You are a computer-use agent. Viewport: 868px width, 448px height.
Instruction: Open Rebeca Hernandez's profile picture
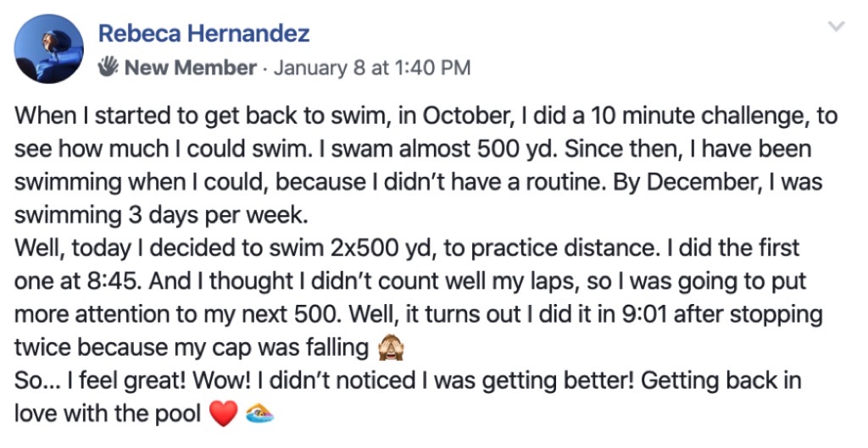click(48, 48)
